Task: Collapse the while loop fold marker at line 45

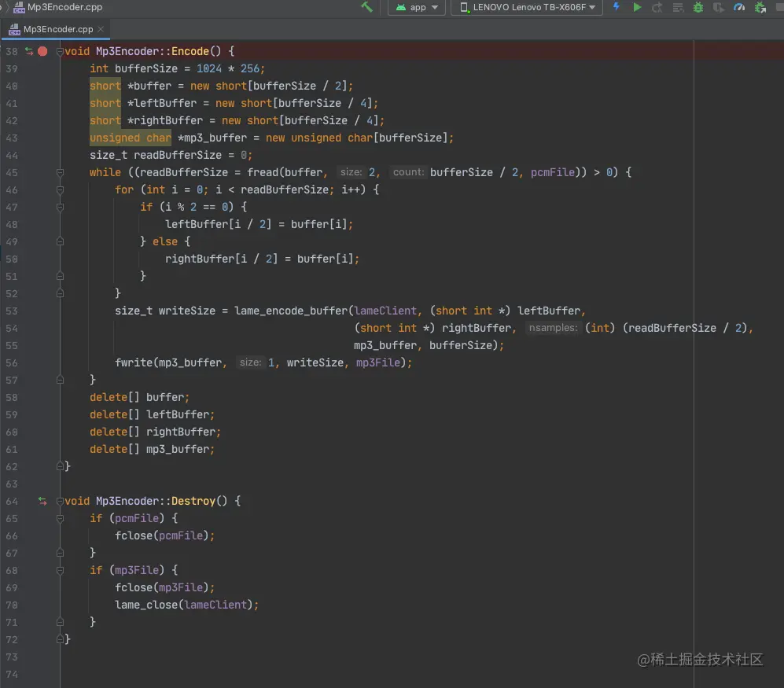Action: point(60,172)
